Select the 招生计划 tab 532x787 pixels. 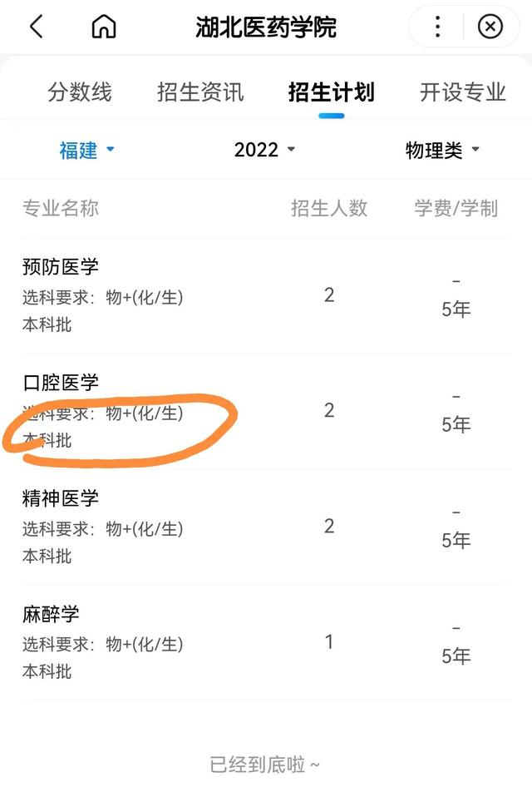(329, 92)
